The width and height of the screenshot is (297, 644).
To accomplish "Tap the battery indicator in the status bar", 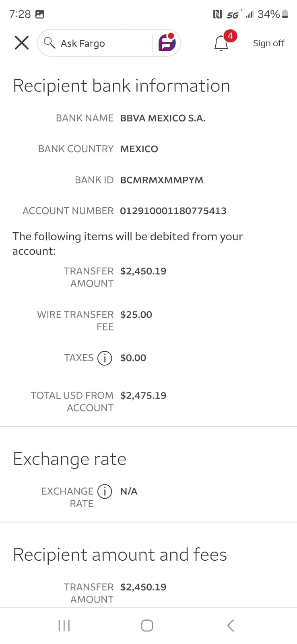I will click(x=285, y=14).
